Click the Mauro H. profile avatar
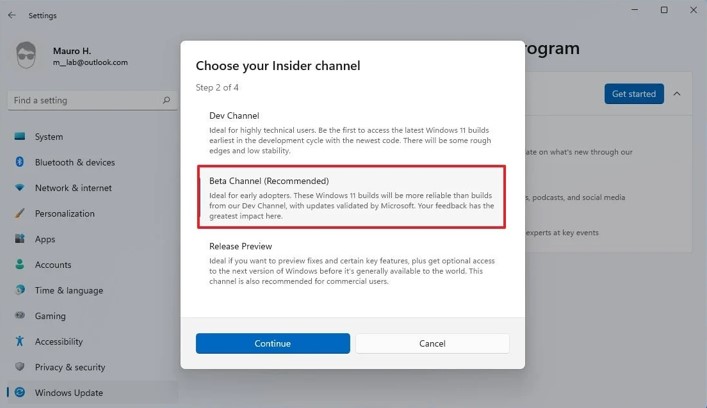Screen dimensions: 707x408 (26, 55)
